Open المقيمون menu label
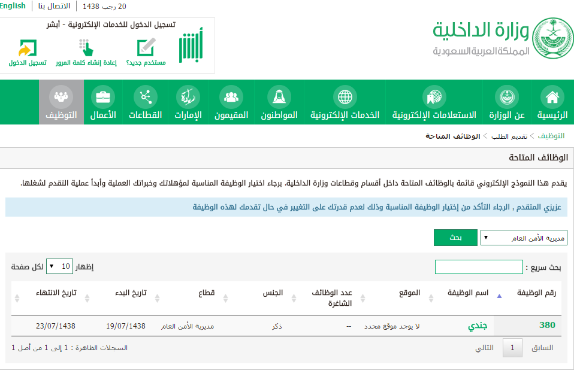 click(x=231, y=115)
